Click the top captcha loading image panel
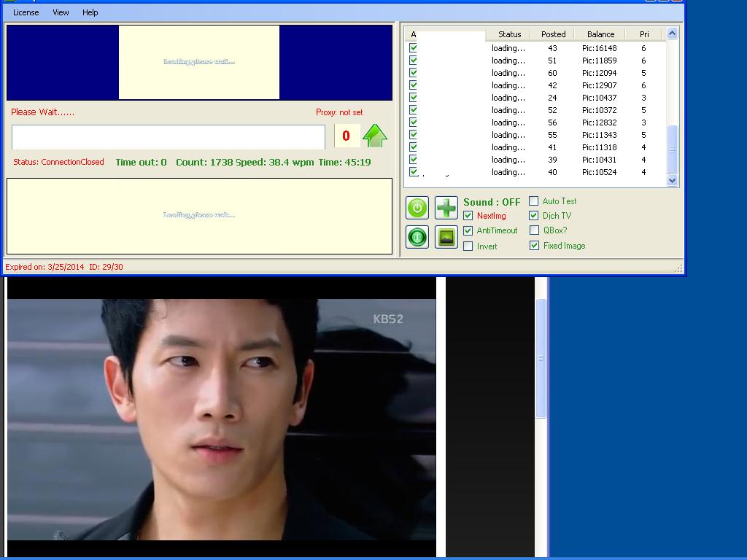The image size is (747, 560). [199, 63]
